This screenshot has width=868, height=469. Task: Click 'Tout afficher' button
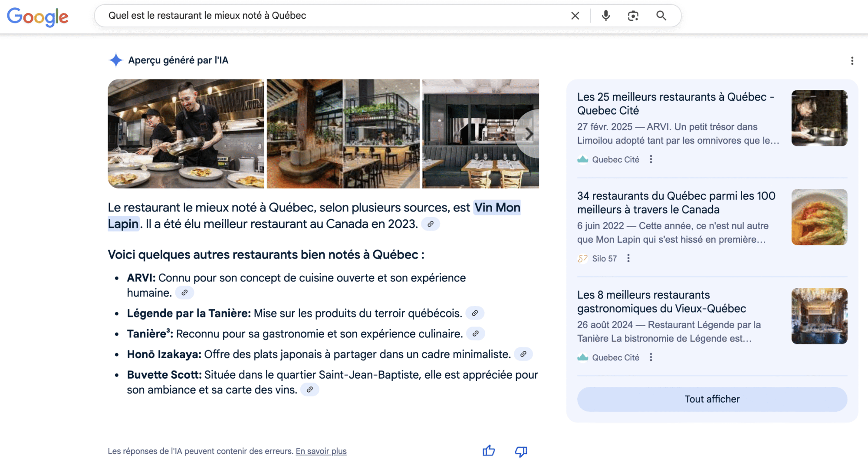[712, 399]
